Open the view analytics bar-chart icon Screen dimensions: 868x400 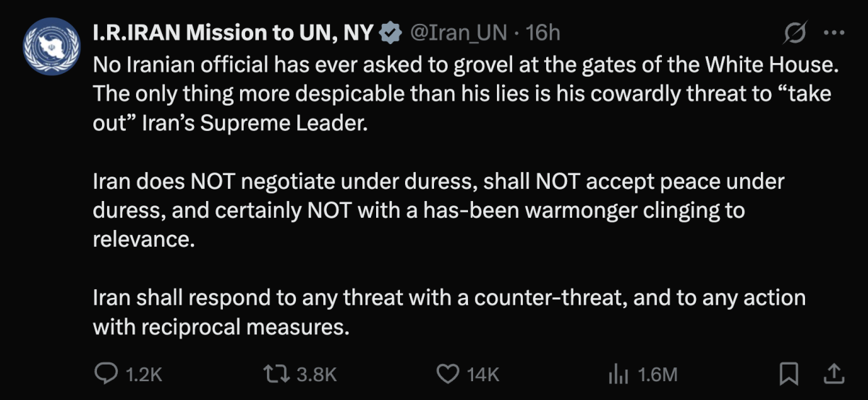point(616,374)
